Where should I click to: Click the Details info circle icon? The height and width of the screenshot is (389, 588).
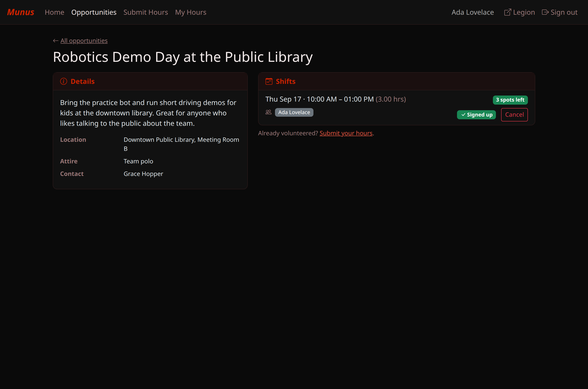(64, 81)
